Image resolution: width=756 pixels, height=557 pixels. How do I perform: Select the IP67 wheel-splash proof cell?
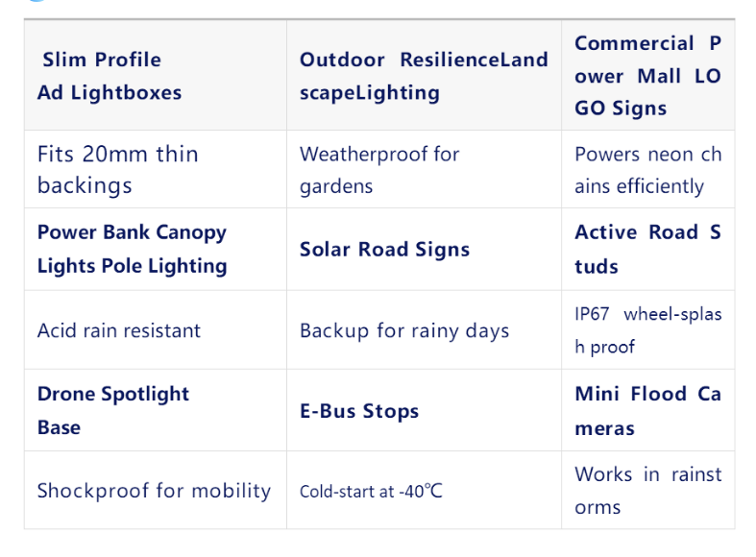point(648,330)
